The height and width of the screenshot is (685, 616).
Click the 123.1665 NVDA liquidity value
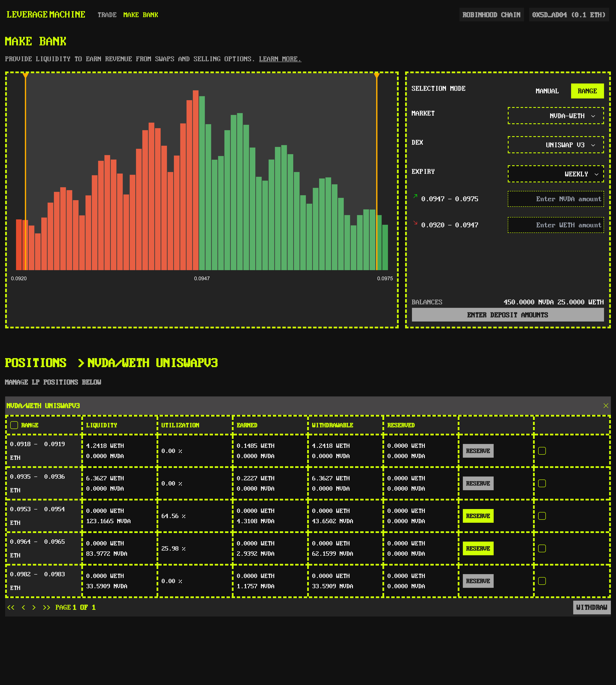tap(108, 521)
